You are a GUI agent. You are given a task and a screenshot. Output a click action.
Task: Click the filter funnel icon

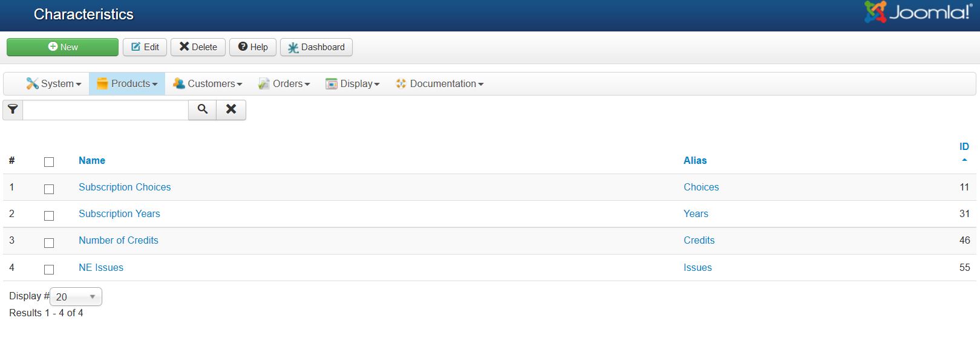(13, 109)
